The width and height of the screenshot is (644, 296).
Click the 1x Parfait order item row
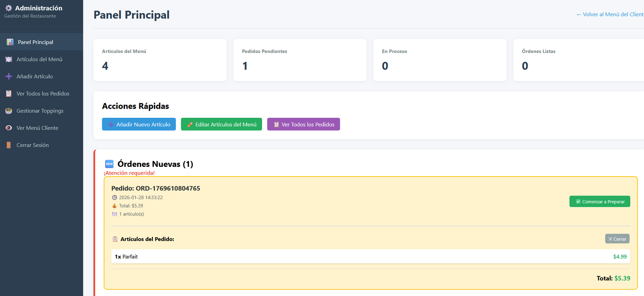(x=371, y=257)
